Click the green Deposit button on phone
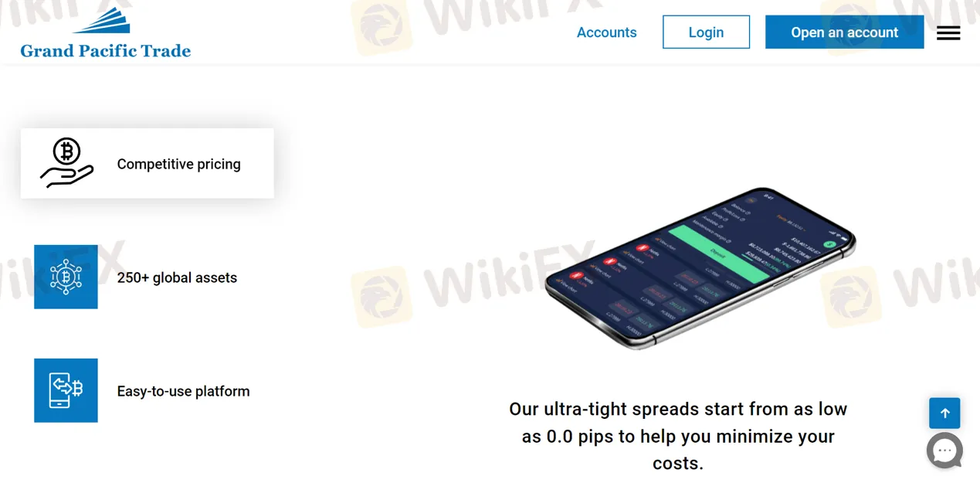 [718, 253]
